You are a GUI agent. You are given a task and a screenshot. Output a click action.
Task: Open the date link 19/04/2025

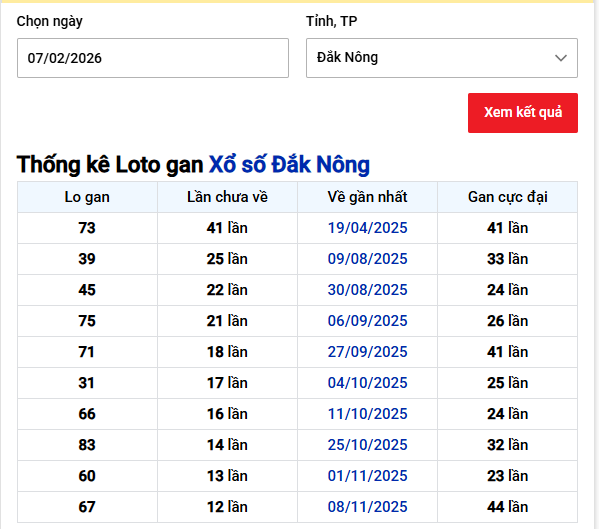pos(367,228)
